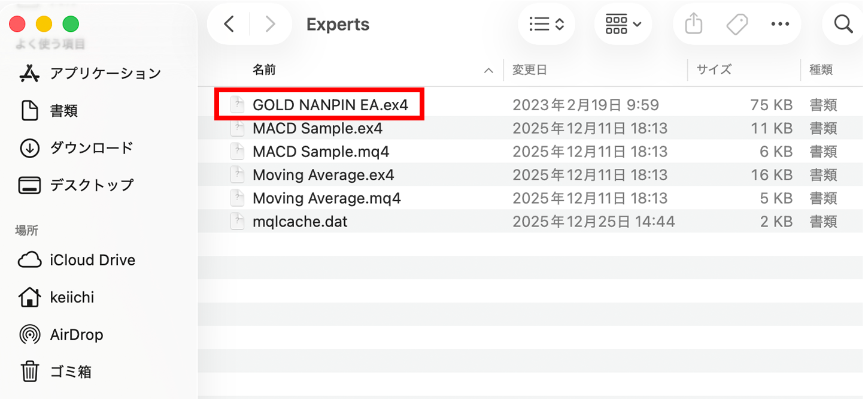The image size is (868, 399).
Task: Click the Finder forward navigation arrow
Action: pyautogui.click(x=271, y=24)
